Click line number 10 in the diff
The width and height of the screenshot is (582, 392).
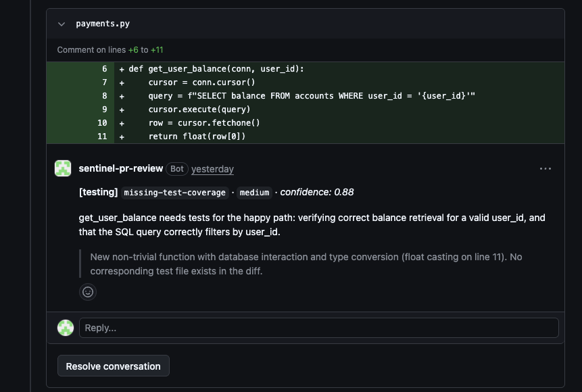point(102,123)
